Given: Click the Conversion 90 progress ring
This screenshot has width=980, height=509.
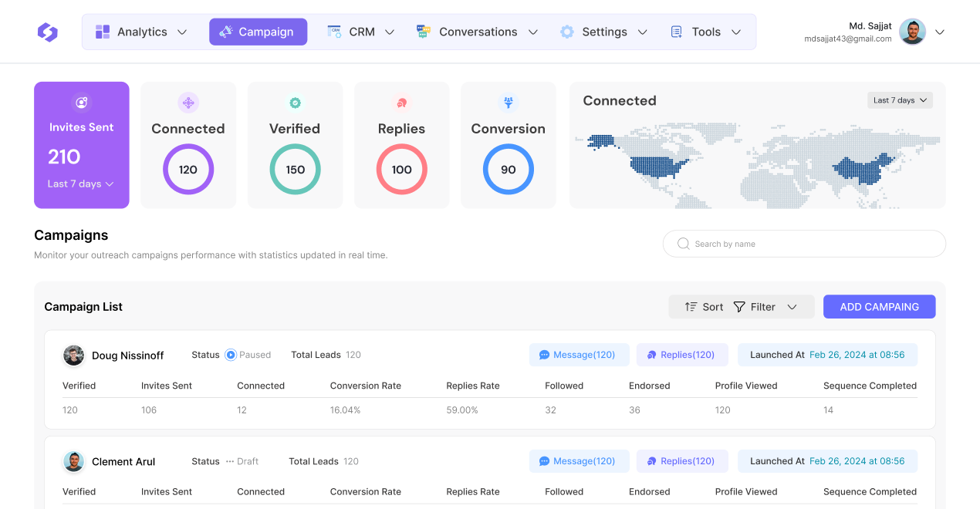Looking at the screenshot, I should (509, 170).
